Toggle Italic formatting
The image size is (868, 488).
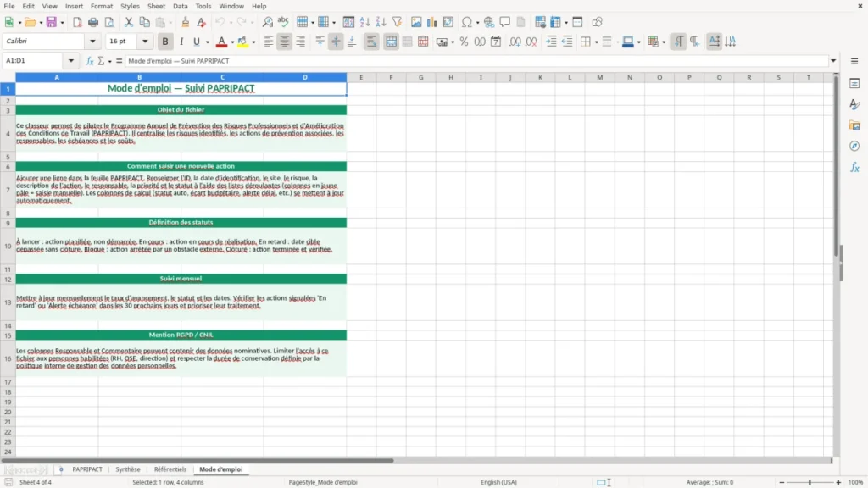[181, 42]
